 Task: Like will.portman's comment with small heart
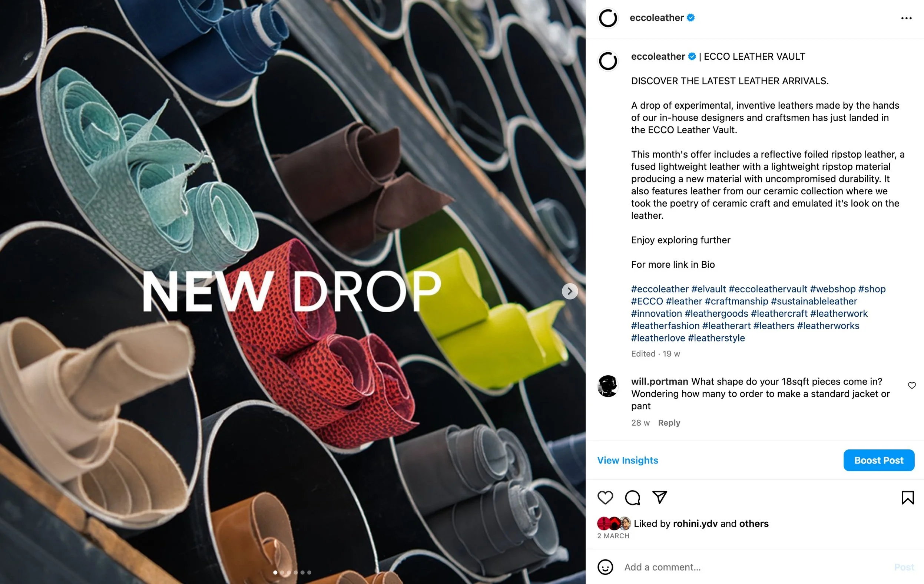tap(912, 386)
